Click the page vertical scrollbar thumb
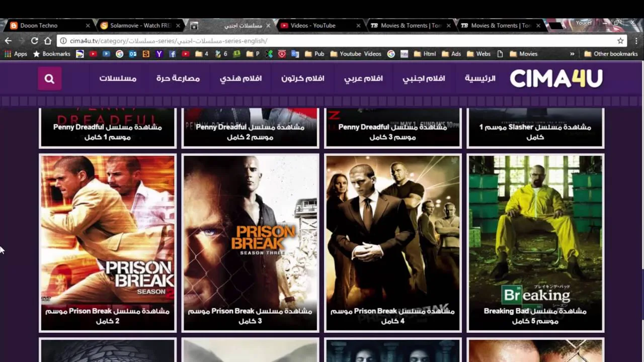The height and width of the screenshot is (362, 644). (642, 294)
